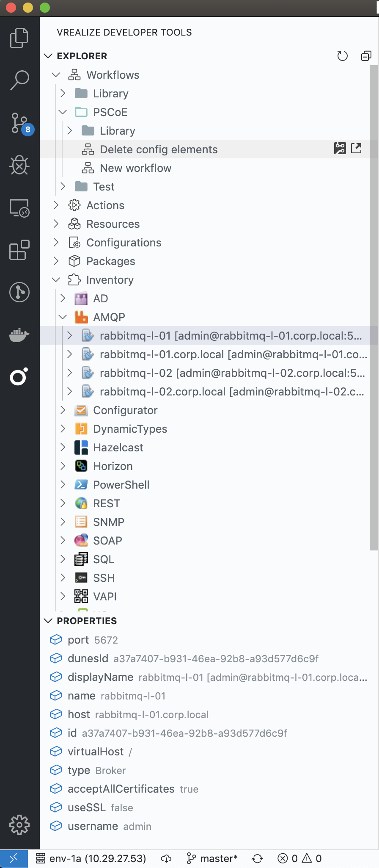Open the Remote Explorer view
Screen dimensions: 379x868
[19, 208]
